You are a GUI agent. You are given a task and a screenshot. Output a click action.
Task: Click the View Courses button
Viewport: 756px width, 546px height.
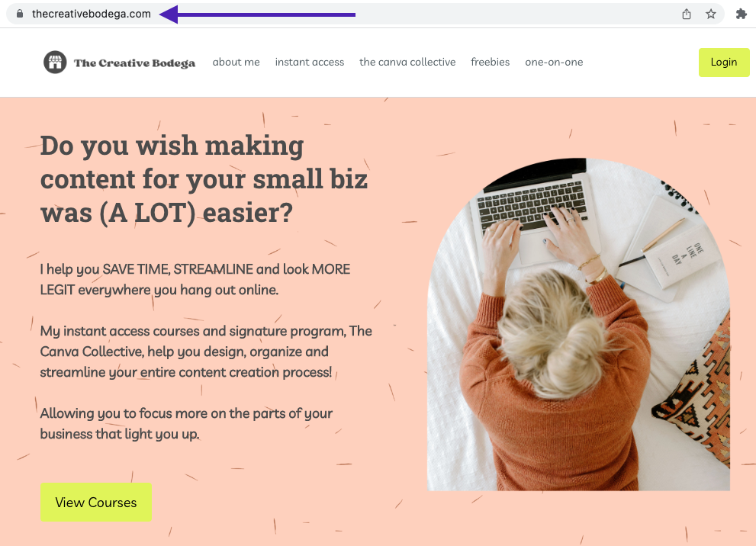click(x=96, y=502)
